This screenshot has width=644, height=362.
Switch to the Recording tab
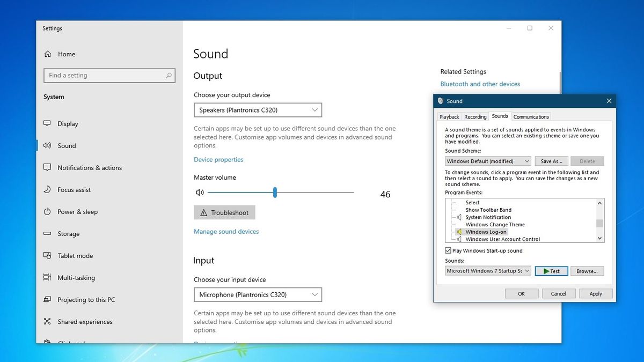point(475,116)
